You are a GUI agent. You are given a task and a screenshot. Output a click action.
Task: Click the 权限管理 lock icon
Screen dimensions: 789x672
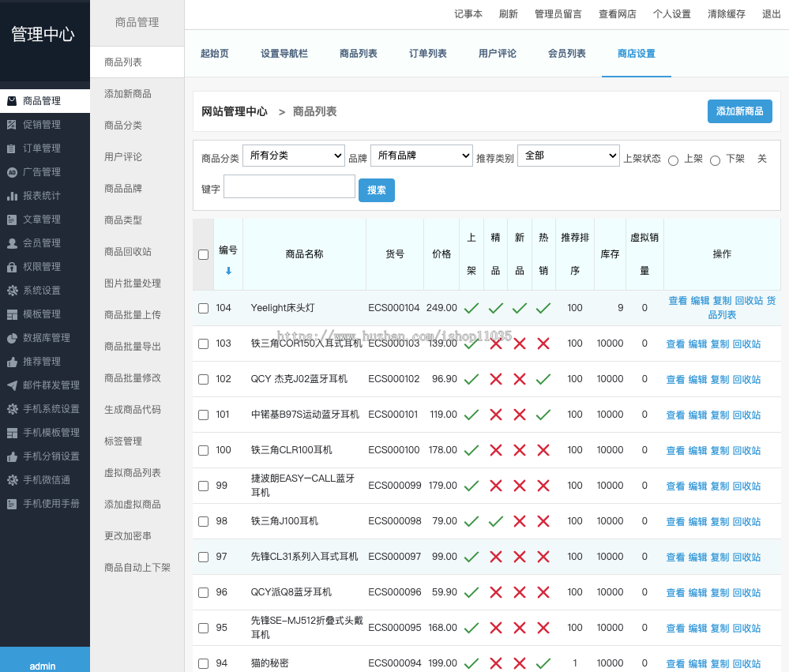12,267
